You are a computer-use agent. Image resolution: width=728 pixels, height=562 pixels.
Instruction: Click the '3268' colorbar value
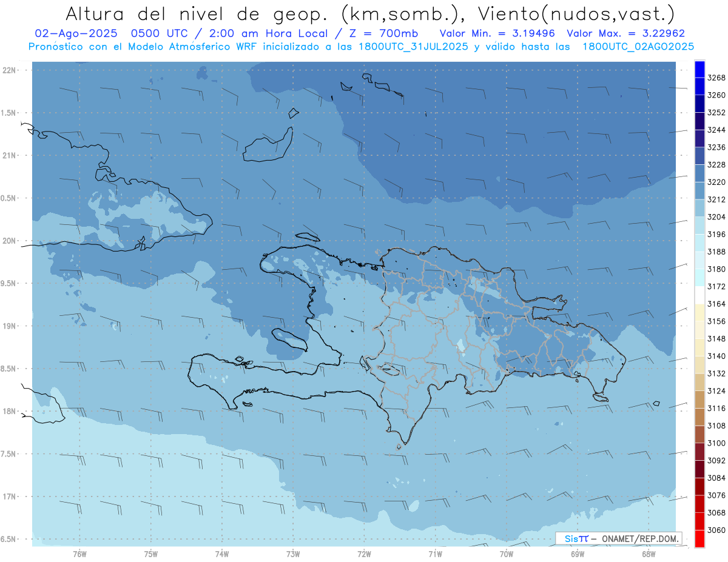(x=716, y=78)
